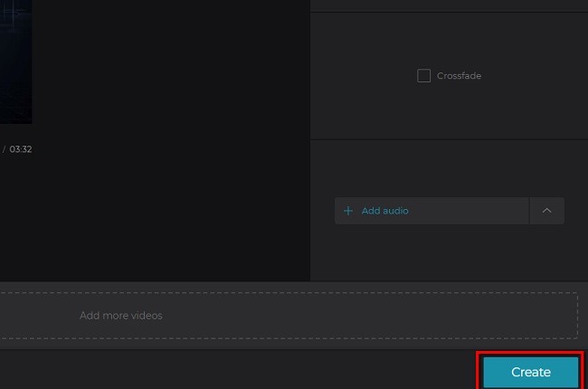Open the Add more videos drop area
This screenshot has width=588, height=389.
[289, 316]
